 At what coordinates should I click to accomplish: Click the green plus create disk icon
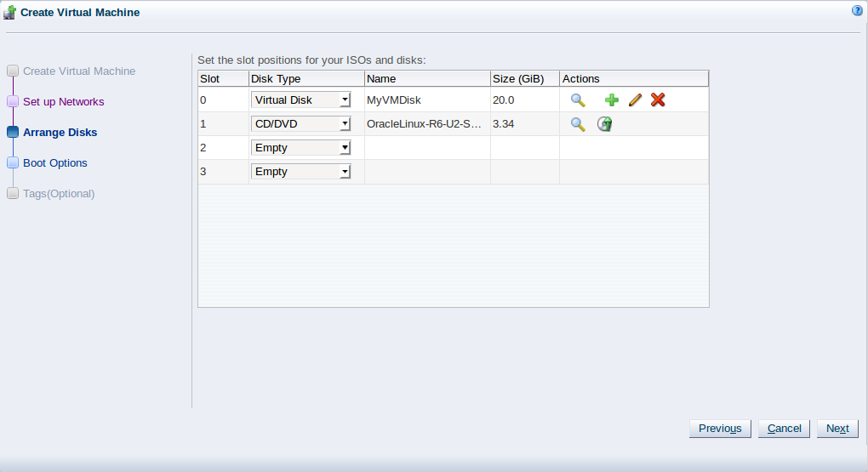pyautogui.click(x=612, y=100)
